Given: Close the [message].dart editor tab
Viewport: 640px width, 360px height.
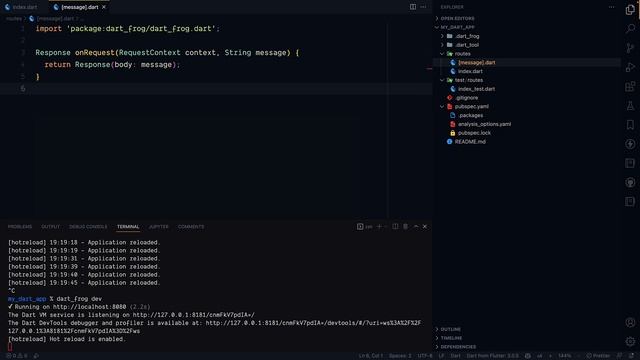Looking at the screenshot, I should (x=104, y=7).
